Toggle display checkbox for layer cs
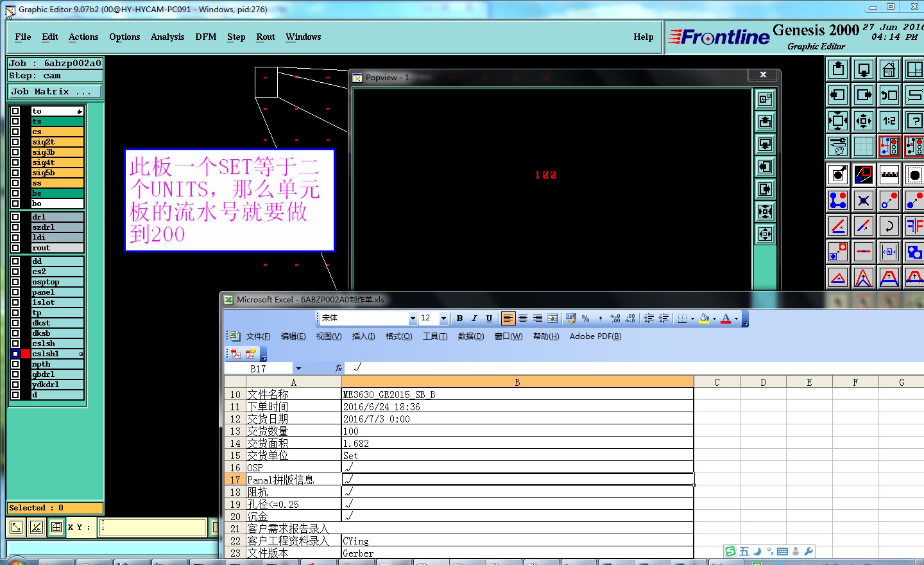Image resolution: width=924 pixels, height=565 pixels. 15,132
